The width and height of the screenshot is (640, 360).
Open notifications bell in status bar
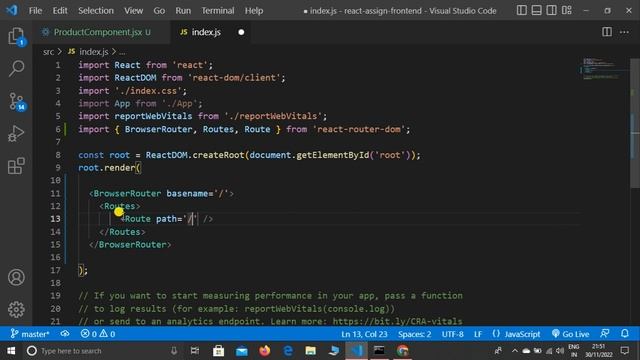click(x=624, y=334)
